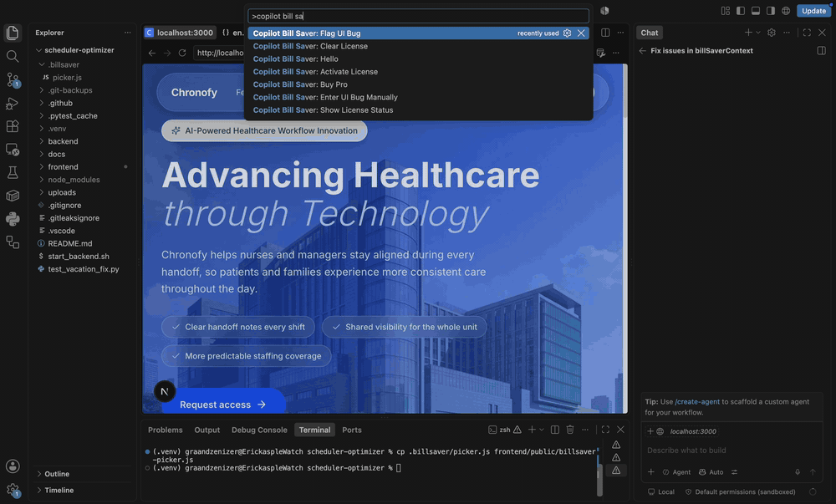Screen dimensions: 836x504
Task: Maximize the terminal panel size
Action: point(605,430)
